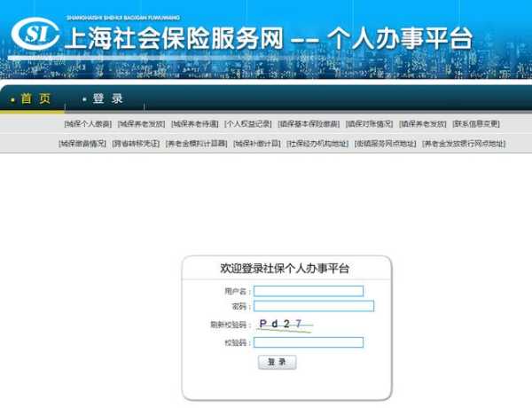The height and width of the screenshot is (408, 532).
Task: Open first-row 城保养老发放 link
Action: coord(142,124)
